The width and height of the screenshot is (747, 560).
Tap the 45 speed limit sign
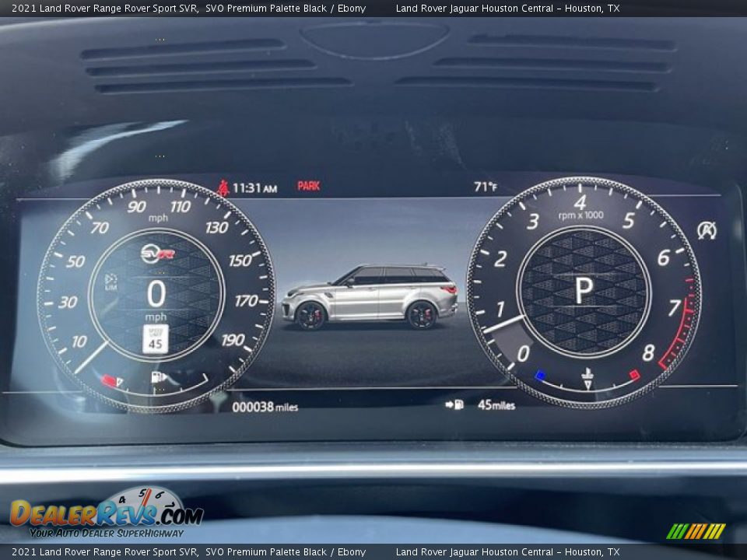[156, 338]
